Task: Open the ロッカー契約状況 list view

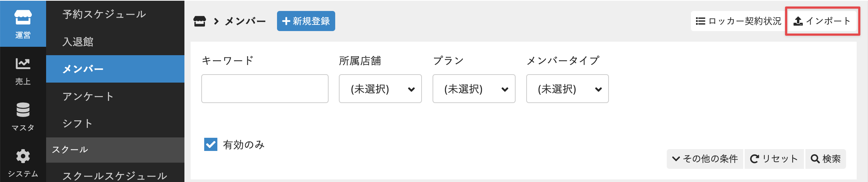Action: [738, 21]
